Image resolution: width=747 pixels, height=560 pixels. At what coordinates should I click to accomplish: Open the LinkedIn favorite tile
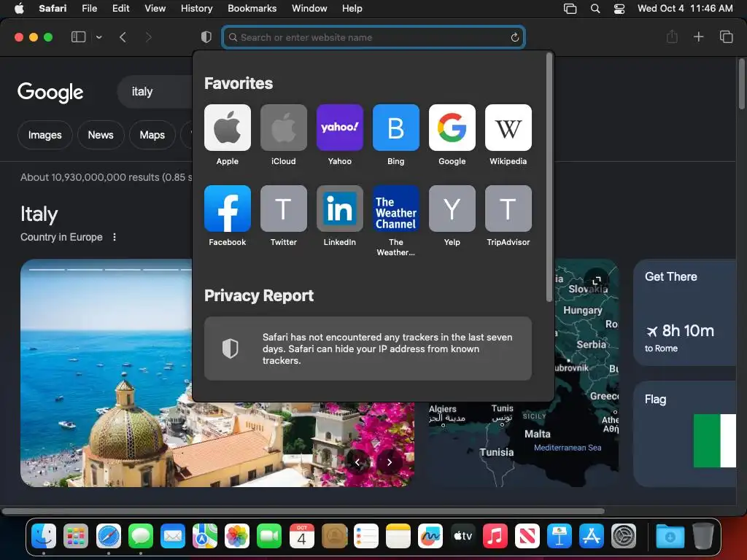[340, 209]
